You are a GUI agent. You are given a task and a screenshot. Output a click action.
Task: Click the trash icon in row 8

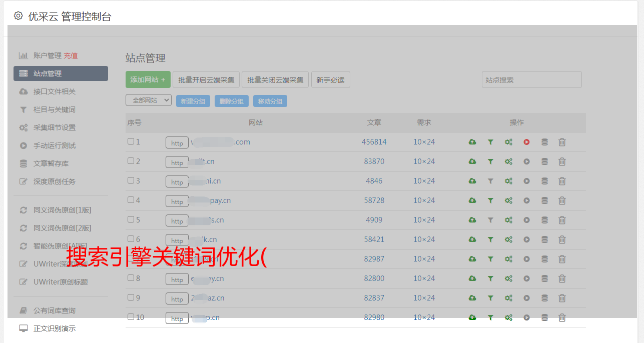pos(562,278)
